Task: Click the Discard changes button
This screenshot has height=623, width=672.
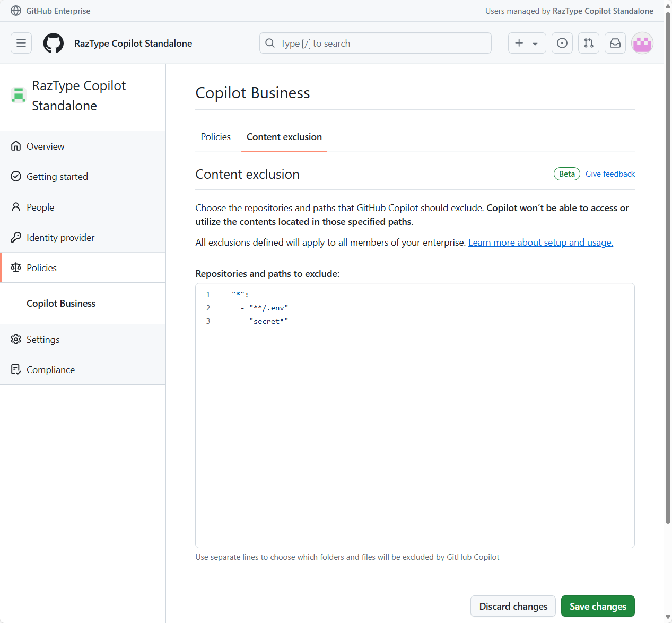Action: [x=512, y=606]
